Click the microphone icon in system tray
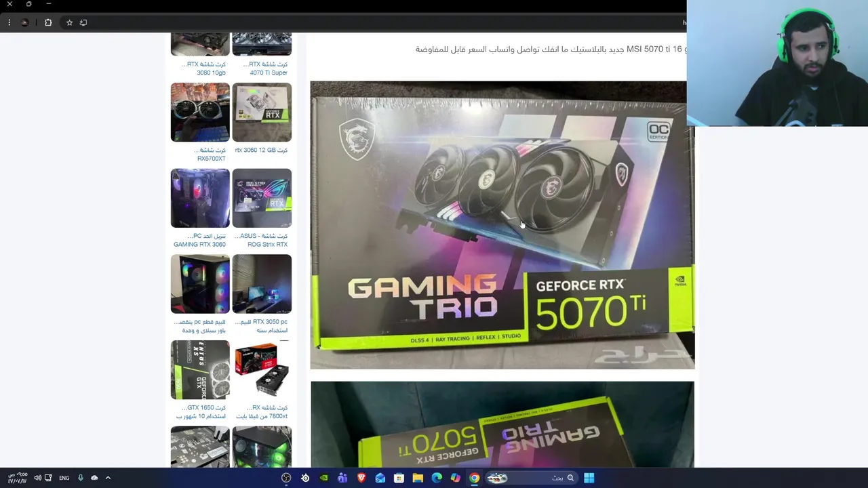Screen dimensions: 868x488 click(x=80, y=478)
